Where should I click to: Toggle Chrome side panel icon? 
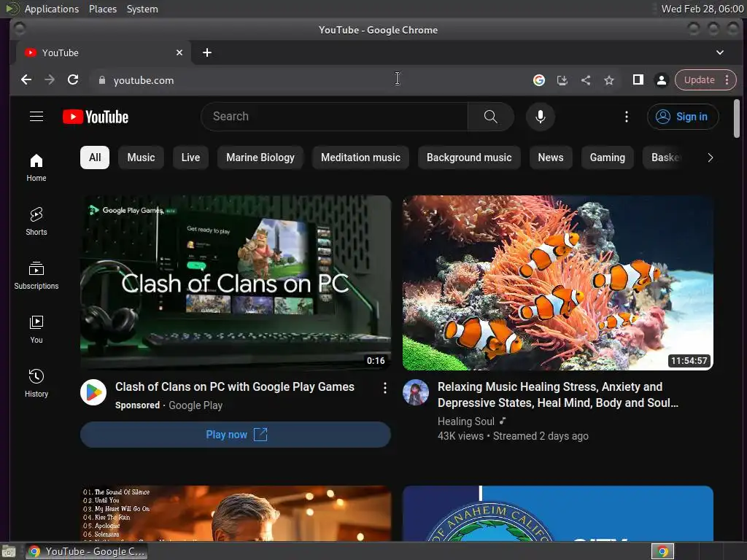coord(638,79)
